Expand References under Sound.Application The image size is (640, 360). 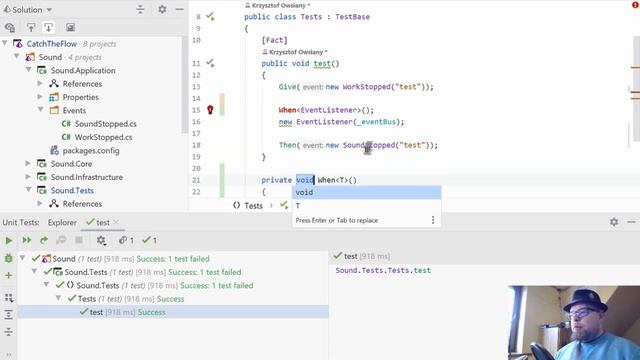[40, 83]
